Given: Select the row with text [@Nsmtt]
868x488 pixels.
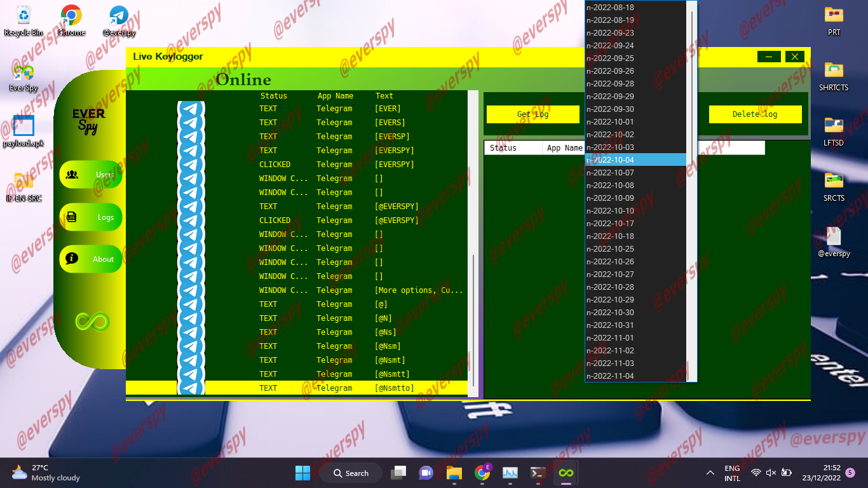Looking at the screenshot, I should [x=297, y=374].
